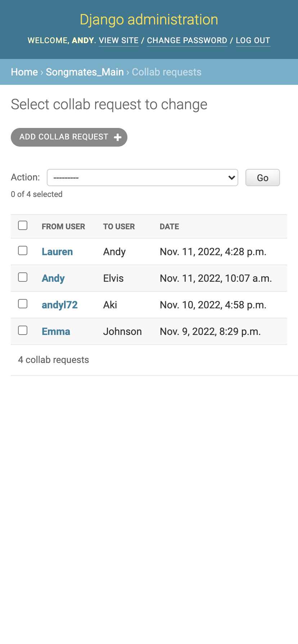Image resolution: width=298 pixels, height=644 pixels.
Task: Tick the andyl72 row checkbox
Action: (23, 304)
